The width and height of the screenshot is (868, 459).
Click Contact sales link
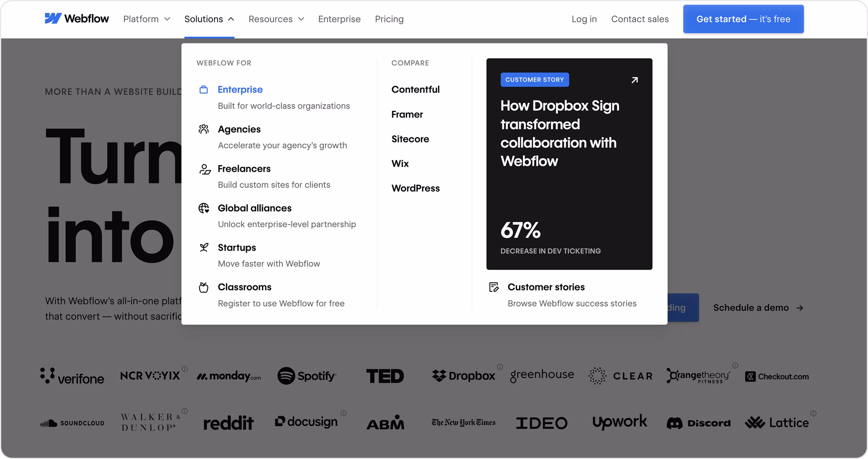[640, 19]
